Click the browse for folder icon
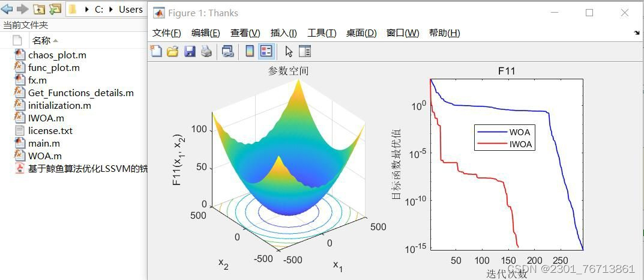 pyautogui.click(x=55, y=9)
